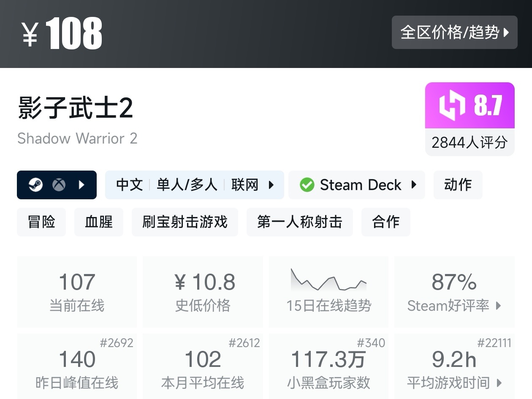Screen dimensions: 532x399
Task: Open 平均游戏时间 details arrow
Action: (x=499, y=383)
